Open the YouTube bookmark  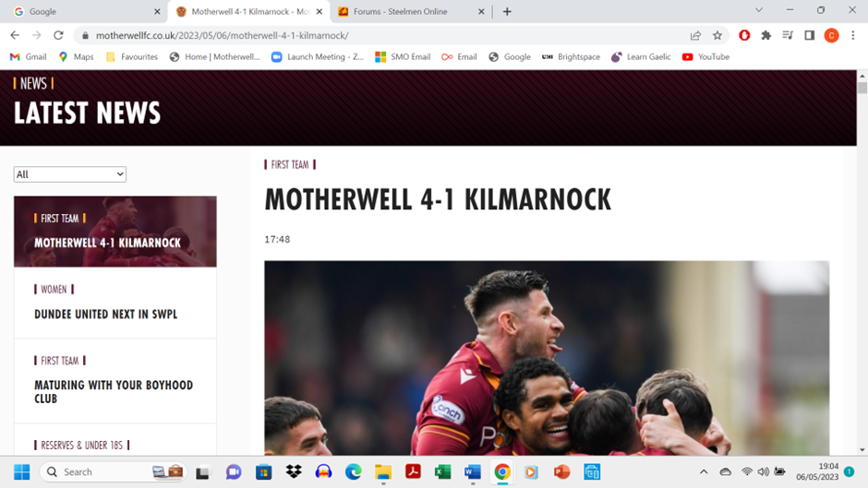tap(705, 56)
